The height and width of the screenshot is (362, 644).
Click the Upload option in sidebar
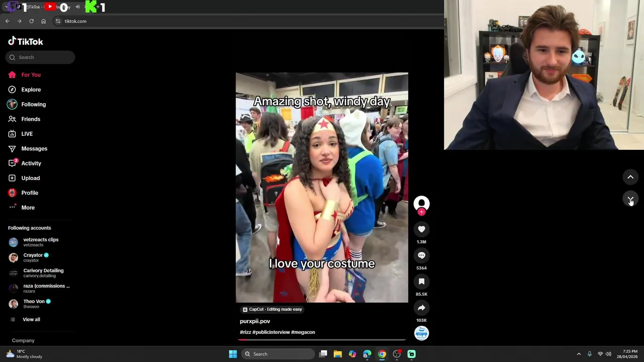click(24, 178)
